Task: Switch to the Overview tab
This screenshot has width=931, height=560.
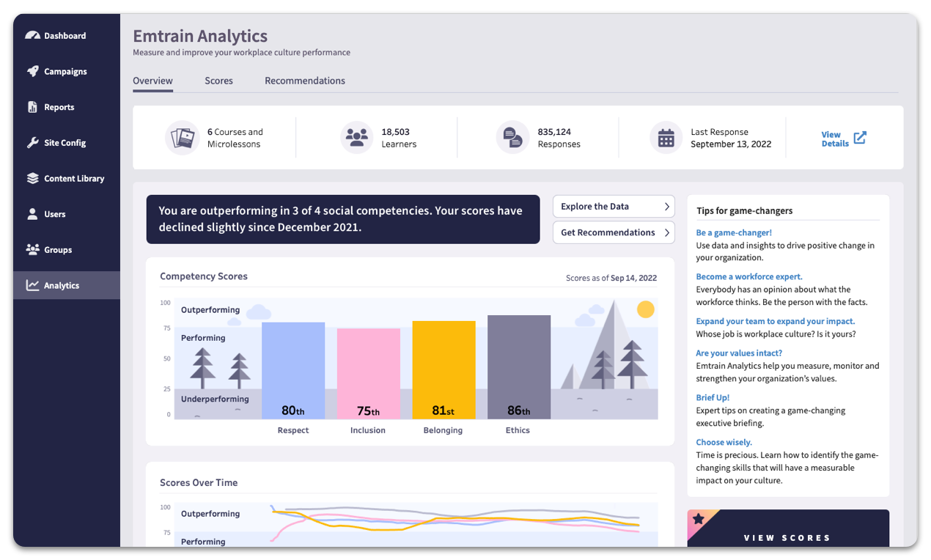Action: tap(152, 81)
